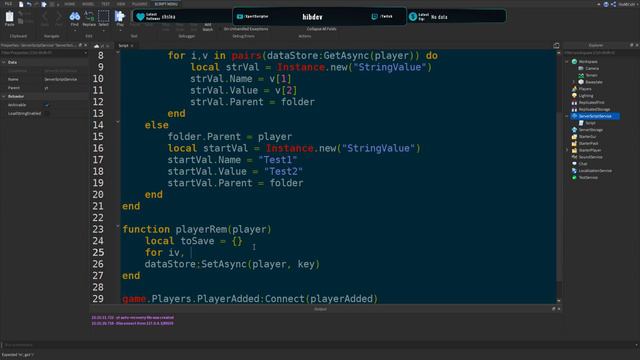
Task: Click the pop-out icon on Explorer panel
Action: coord(631,45)
